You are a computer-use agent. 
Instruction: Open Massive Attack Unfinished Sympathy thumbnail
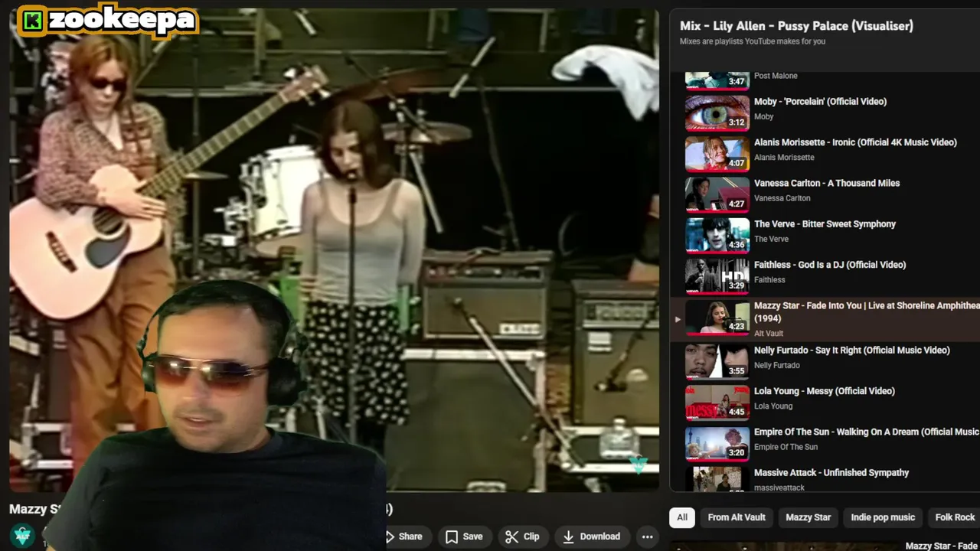717,478
